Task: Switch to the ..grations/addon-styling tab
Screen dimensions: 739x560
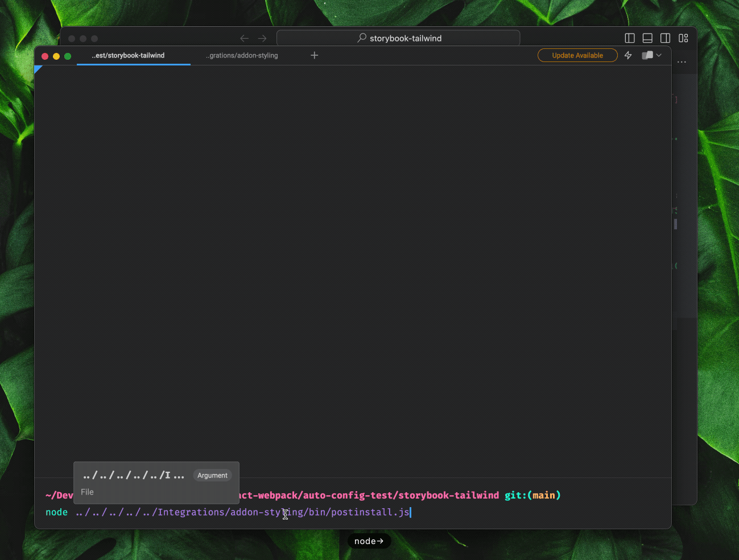Action: pos(242,55)
